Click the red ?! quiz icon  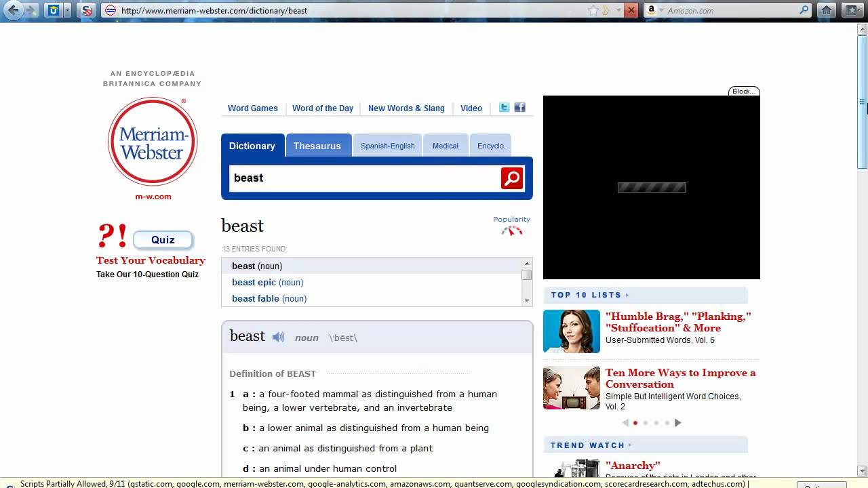[x=113, y=236]
